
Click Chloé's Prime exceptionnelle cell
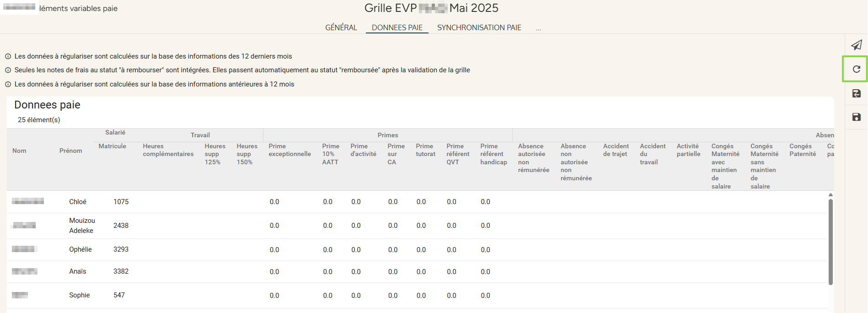274,202
